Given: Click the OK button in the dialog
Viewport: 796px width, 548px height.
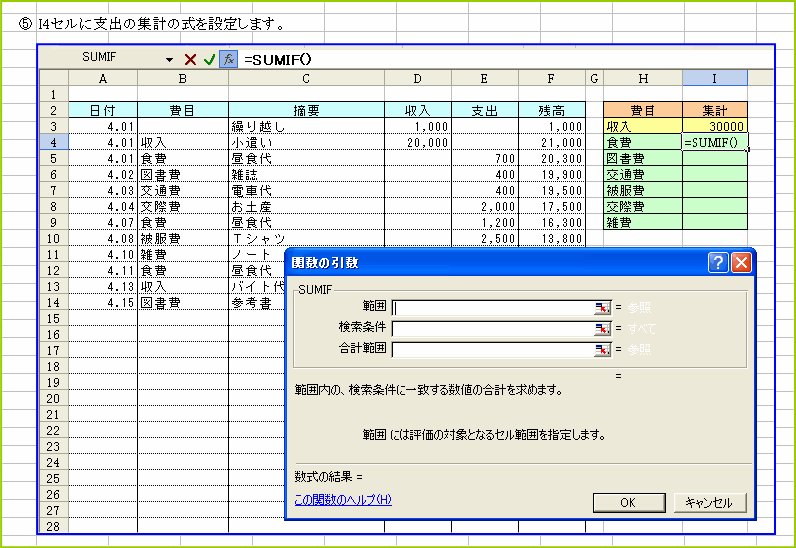Looking at the screenshot, I should coord(629,502).
